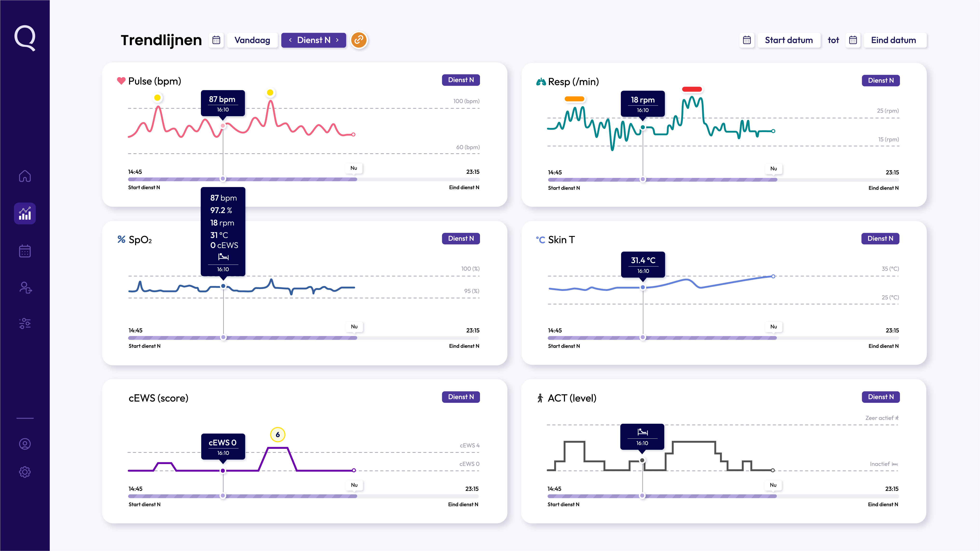Go to next Dienst with right chevron
Screen dimensions: 980x551
337,40
